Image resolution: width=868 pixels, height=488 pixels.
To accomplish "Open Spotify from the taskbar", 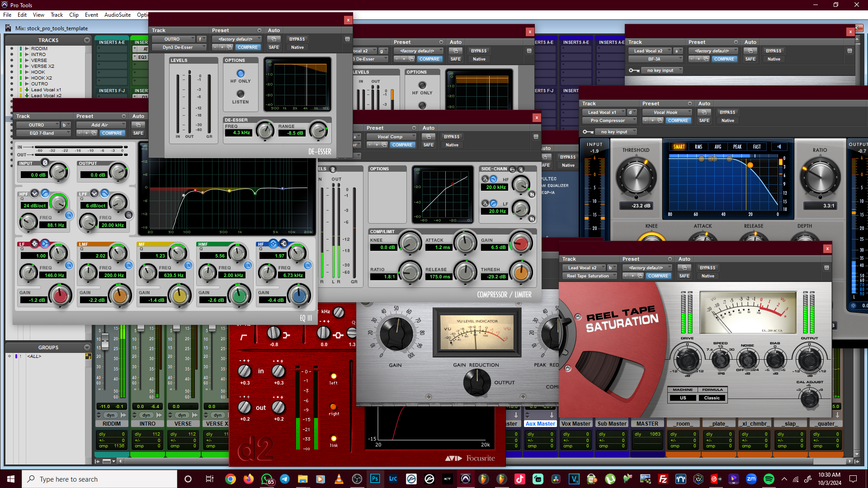I will click(x=769, y=479).
